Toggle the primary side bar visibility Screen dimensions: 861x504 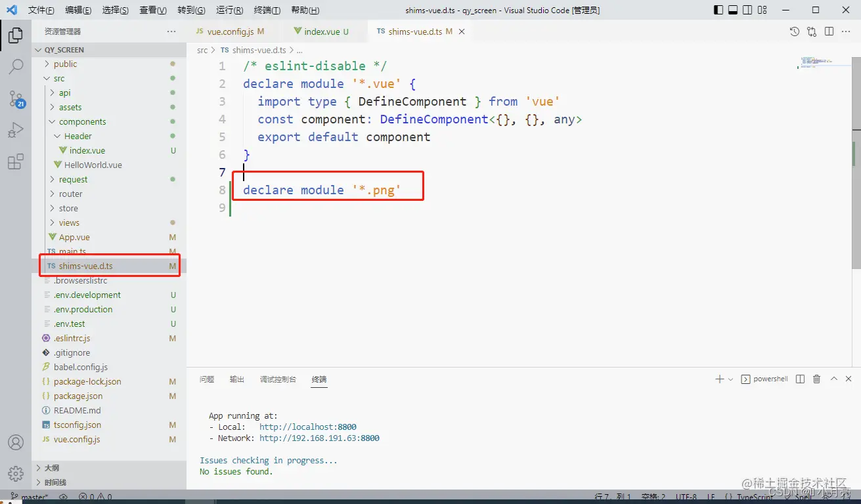point(718,10)
